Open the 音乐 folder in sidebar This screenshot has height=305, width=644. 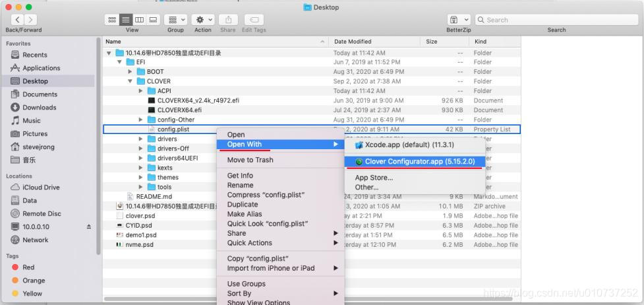click(29, 160)
